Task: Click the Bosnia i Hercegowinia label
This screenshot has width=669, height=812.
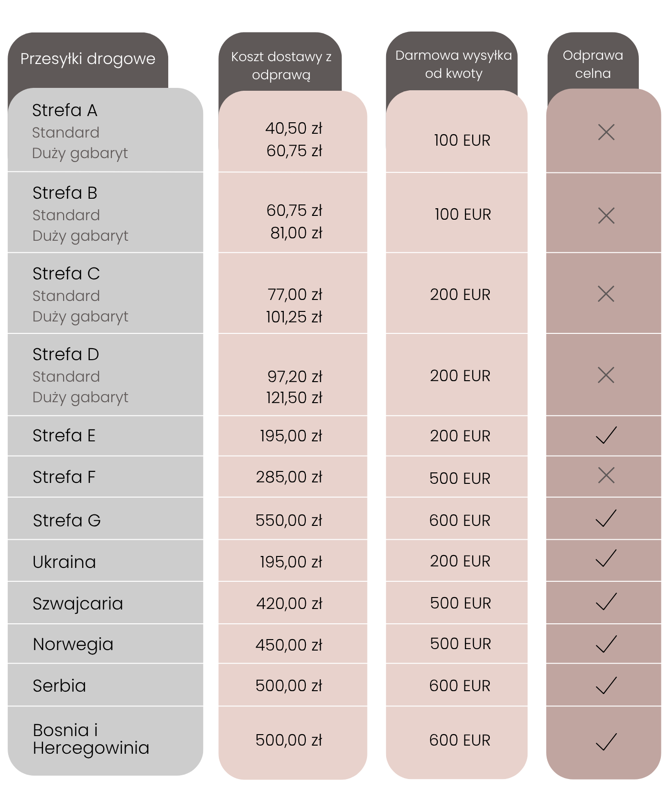Action: pyautogui.click(x=91, y=739)
